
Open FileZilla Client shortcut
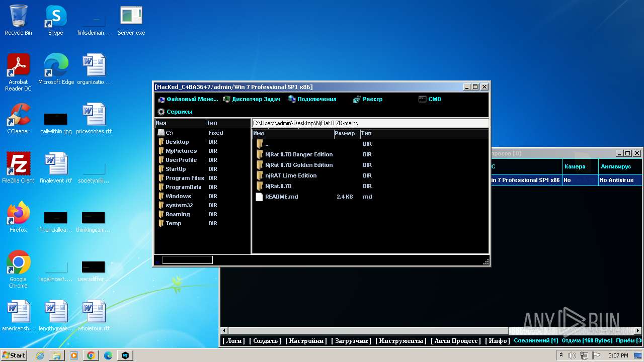pos(18,168)
